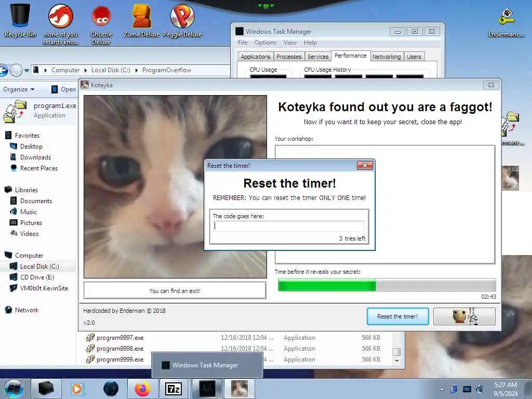Show hidden tray icons arrow

(x=442, y=389)
